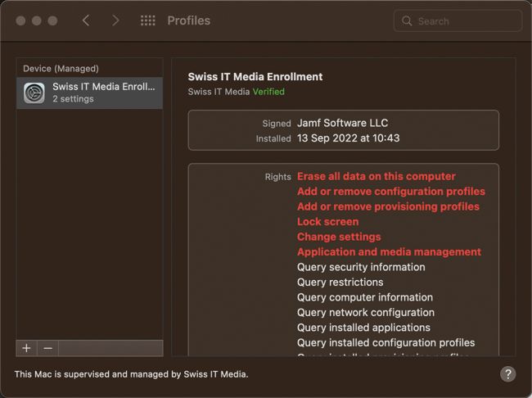Click the Rights label
The image size is (532, 398).
tap(278, 177)
